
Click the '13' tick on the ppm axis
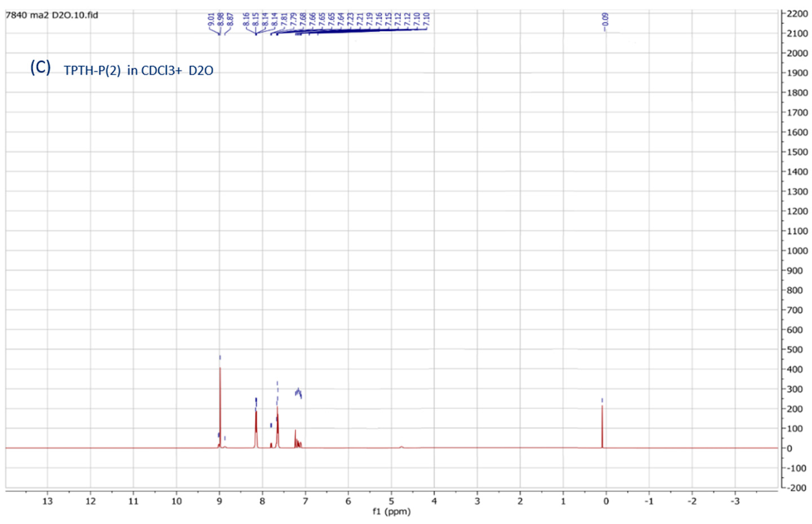[47, 501]
